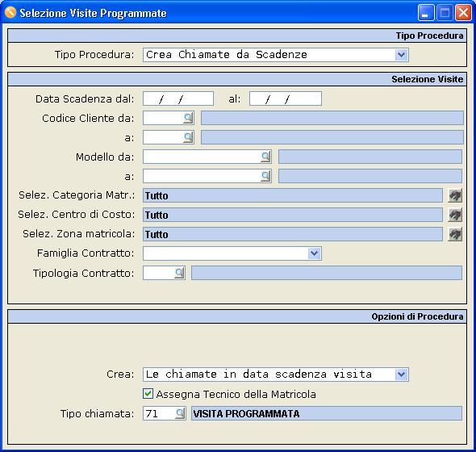Expand the Famiglia Contratto dropdown
The height and width of the screenshot is (452, 476).
coord(314,253)
